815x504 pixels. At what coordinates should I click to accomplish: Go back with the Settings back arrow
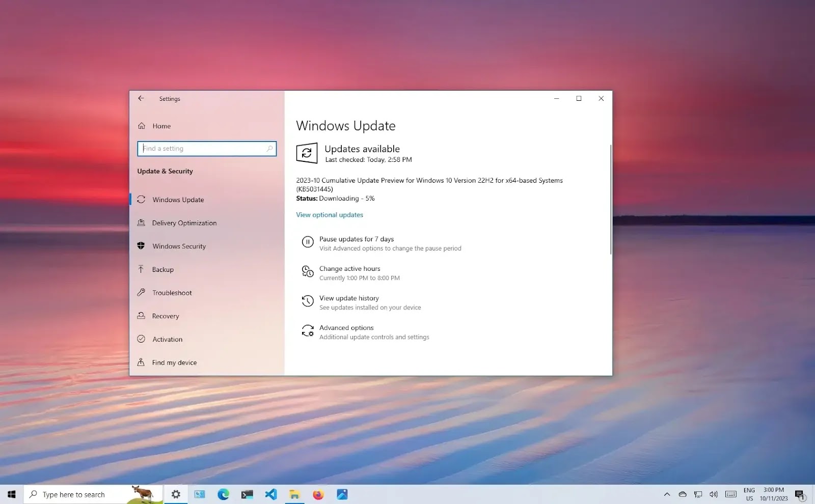click(141, 99)
